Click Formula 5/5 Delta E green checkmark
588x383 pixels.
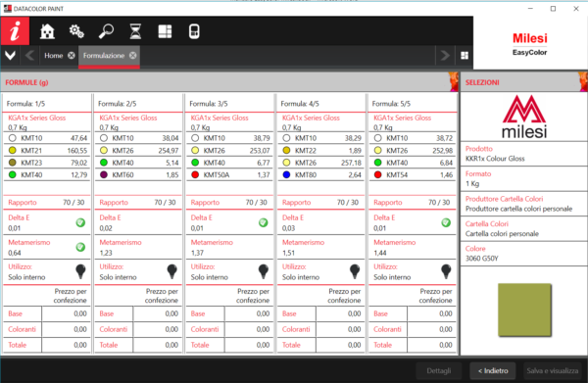coord(446,222)
